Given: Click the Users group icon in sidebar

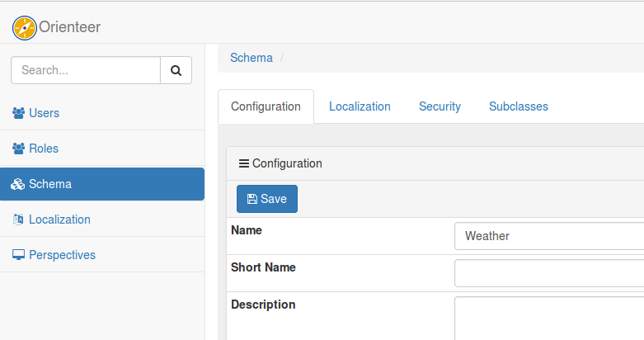Looking at the screenshot, I should coord(18,113).
